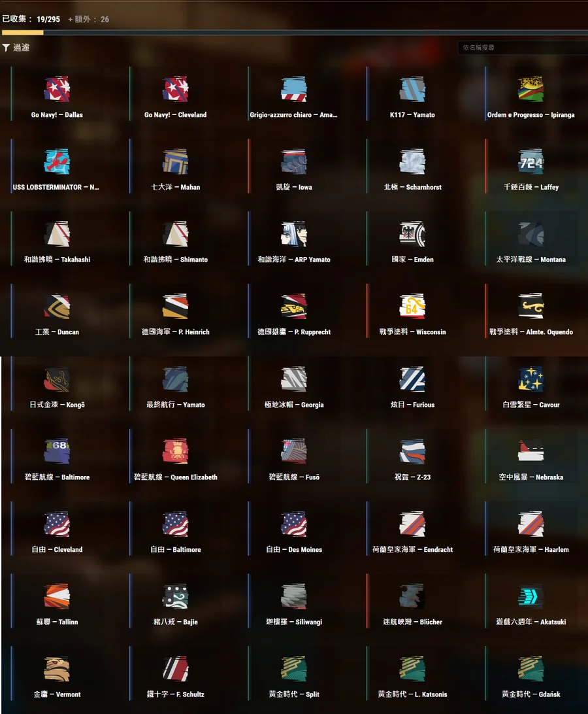The image size is (588, 714).
Task: Click the collection progress bar
Action: click(294, 32)
